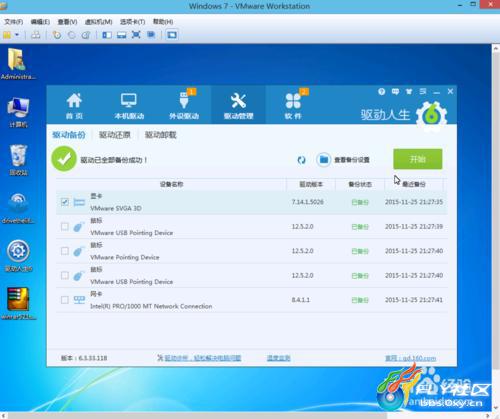500x419 pixels.
Task: Switch to the 驱动还原 tab
Action: tap(115, 135)
